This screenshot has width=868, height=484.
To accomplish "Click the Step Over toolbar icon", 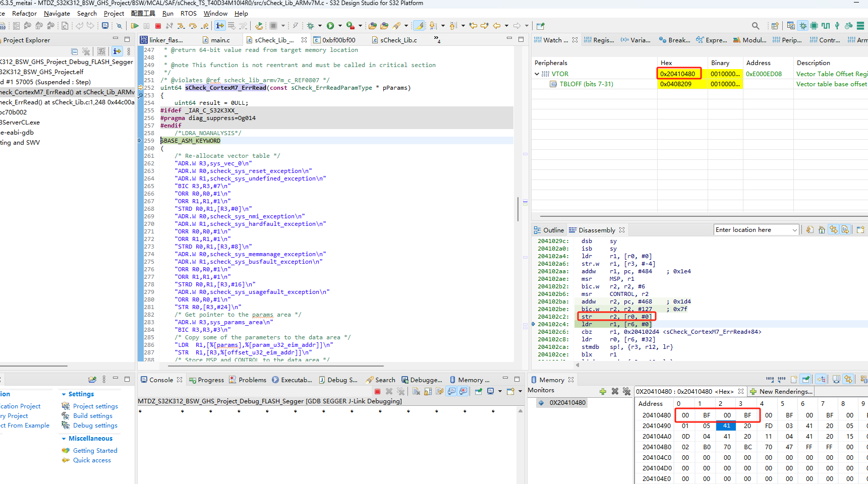I will pos(193,26).
